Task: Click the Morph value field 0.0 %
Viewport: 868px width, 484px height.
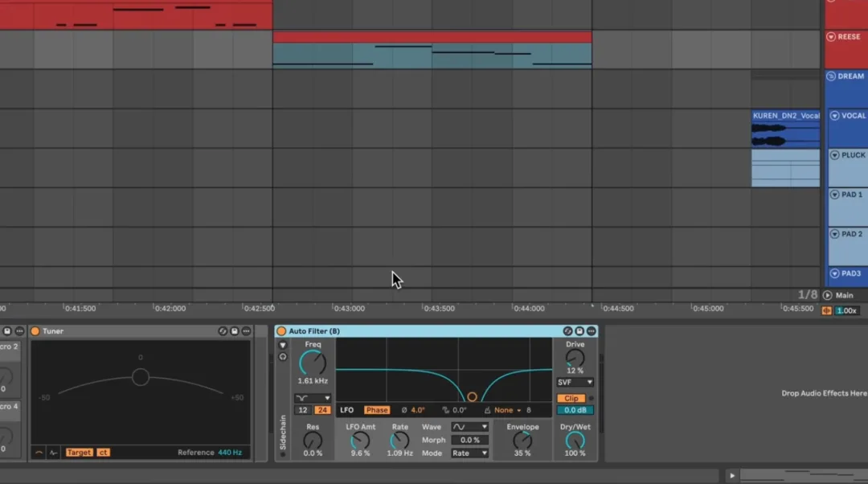Action: coord(469,441)
